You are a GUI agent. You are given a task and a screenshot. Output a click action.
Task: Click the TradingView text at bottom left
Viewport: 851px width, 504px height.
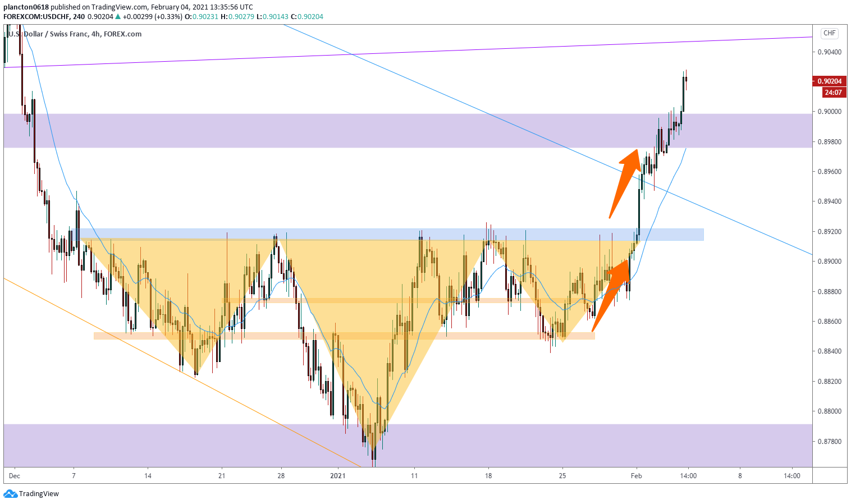point(39,494)
